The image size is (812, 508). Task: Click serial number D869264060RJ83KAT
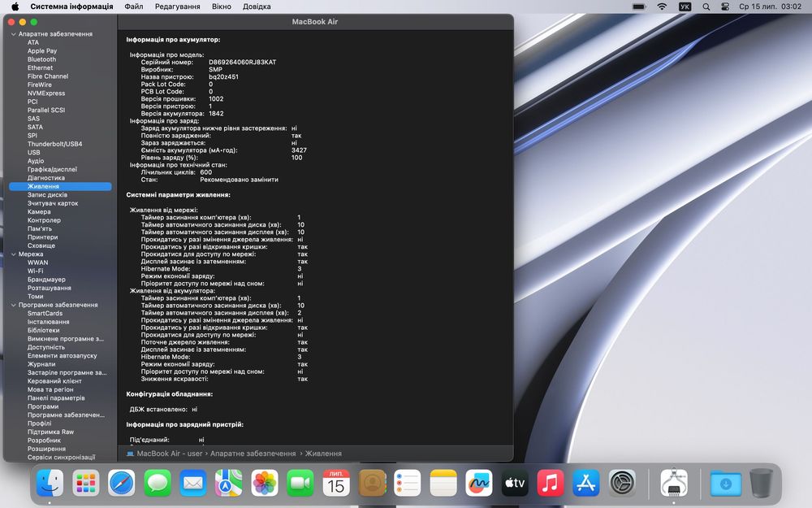tap(242, 63)
